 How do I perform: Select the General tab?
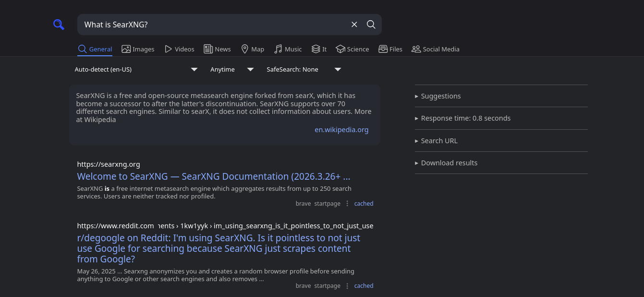[95, 49]
